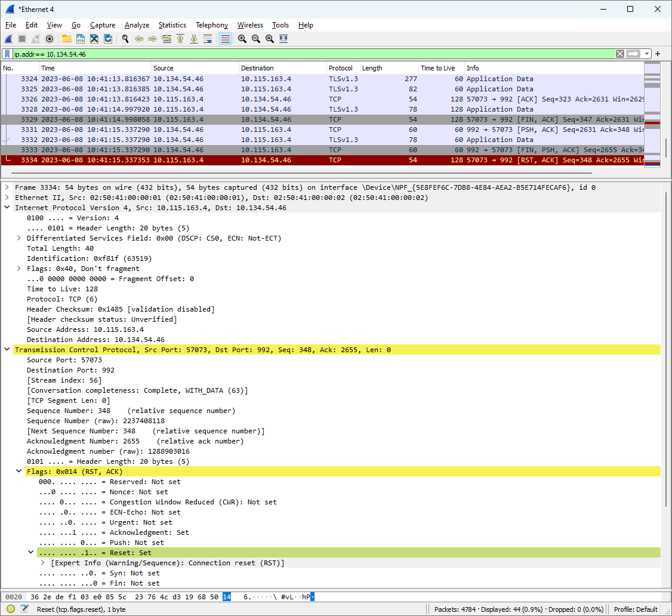The image size is (672, 616).
Task: Start capturing packets with the shark fin icon
Action: point(8,39)
